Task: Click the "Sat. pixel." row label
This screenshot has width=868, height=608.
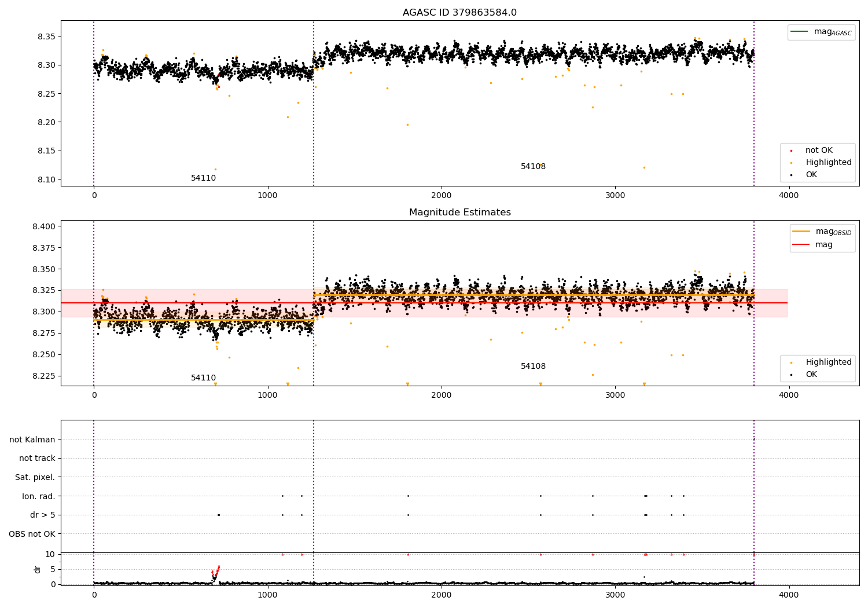Action: pyautogui.click(x=35, y=477)
